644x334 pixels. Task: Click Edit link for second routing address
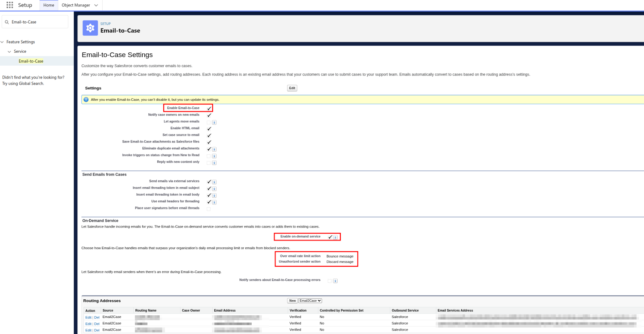pyautogui.click(x=88, y=324)
